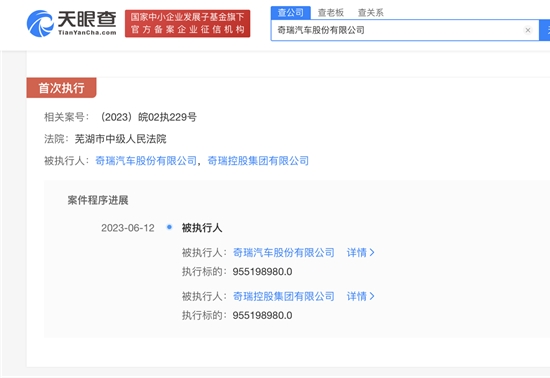Screen dimensions: 550x378
Task: Click the TianYanCha.com logo text
Action: 87,33
